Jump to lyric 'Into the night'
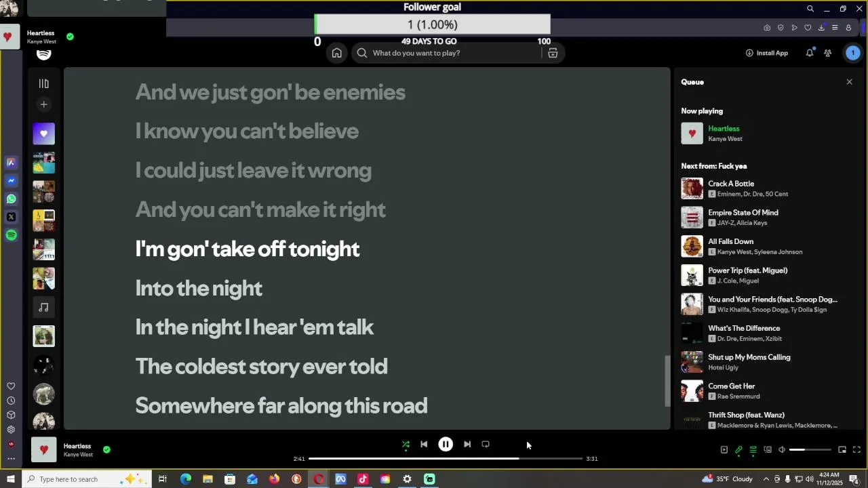This screenshot has height=488, width=868. pyautogui.click(x=199, y=288)
